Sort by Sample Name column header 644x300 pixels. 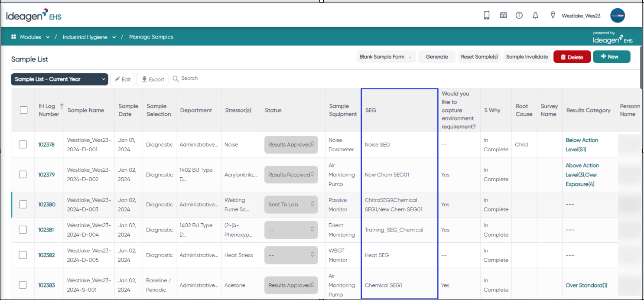click(86, 110)
